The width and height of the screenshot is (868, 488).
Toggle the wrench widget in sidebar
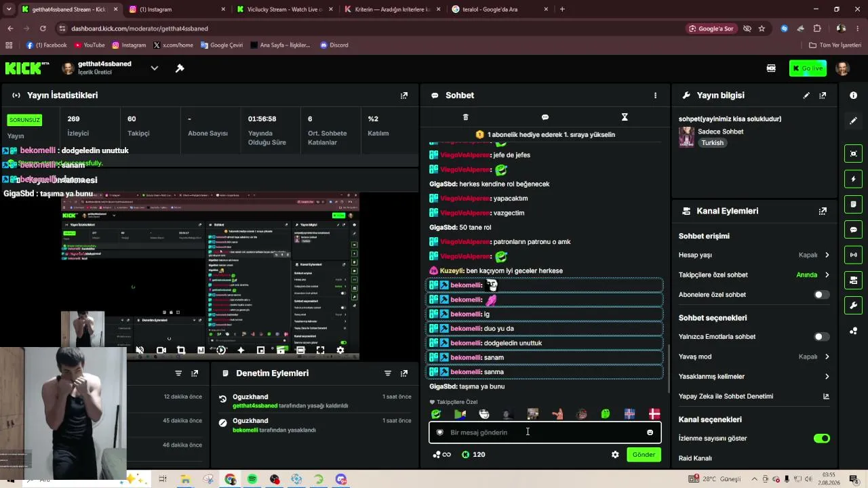(x=853, y=305)
